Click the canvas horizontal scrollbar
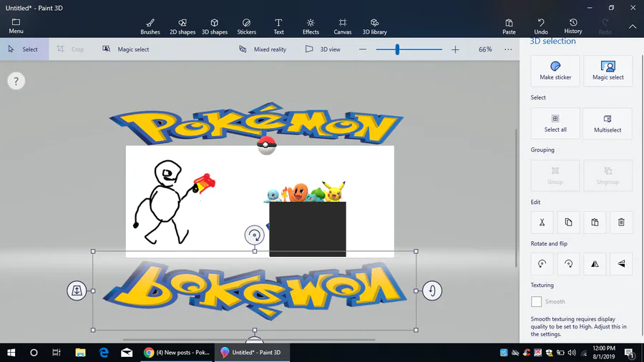 [x=249, y=340]
